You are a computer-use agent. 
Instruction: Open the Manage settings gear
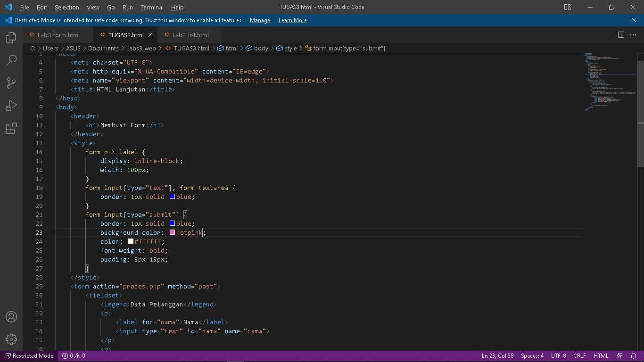[x=11, y=339]
